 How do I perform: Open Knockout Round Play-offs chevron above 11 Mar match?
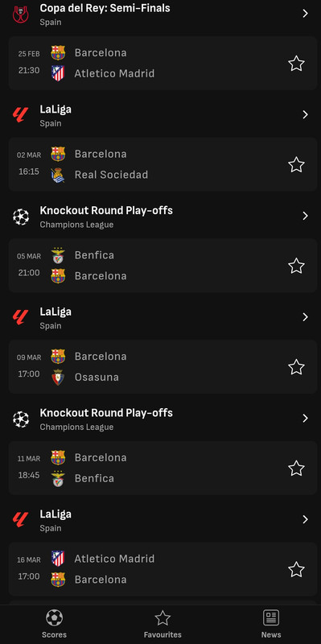tap(305, 418)
